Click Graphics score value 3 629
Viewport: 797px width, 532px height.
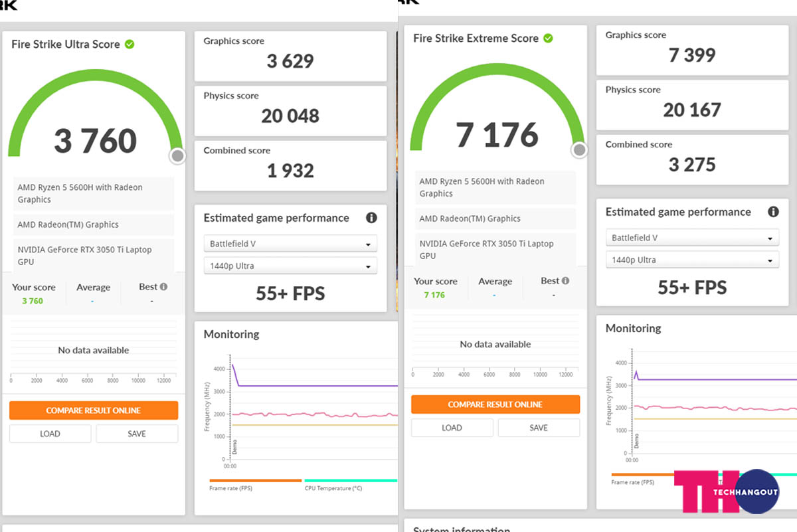tap(290, 61)
